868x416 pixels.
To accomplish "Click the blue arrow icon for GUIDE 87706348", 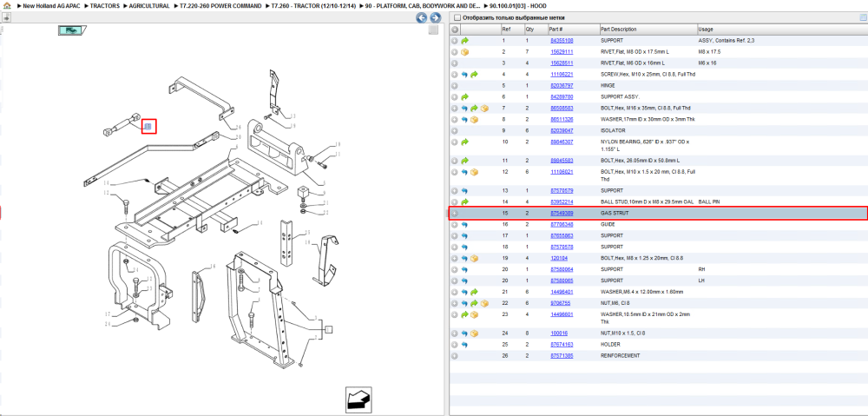I will (x=465, y=224).
